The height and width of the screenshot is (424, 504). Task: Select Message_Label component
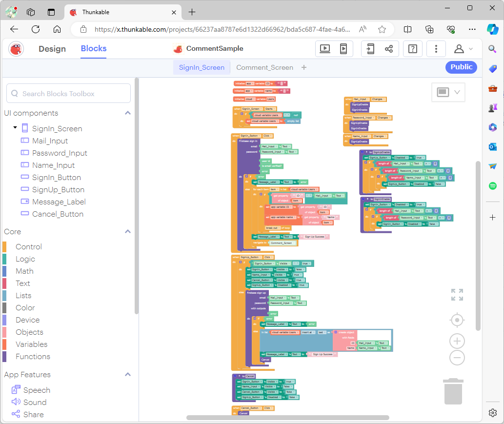(59, 202)
